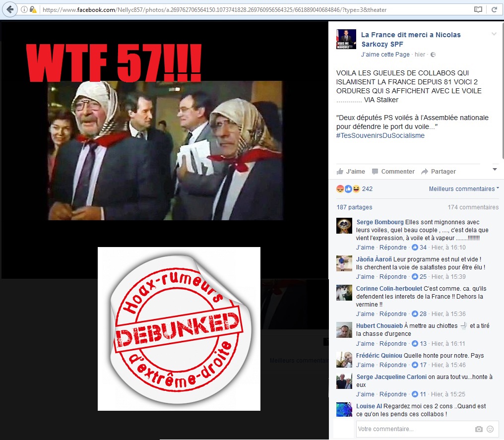Like Jàoña Ààroñ's comment via J'aime
504x440 pixels.
(x=365, y=277)
